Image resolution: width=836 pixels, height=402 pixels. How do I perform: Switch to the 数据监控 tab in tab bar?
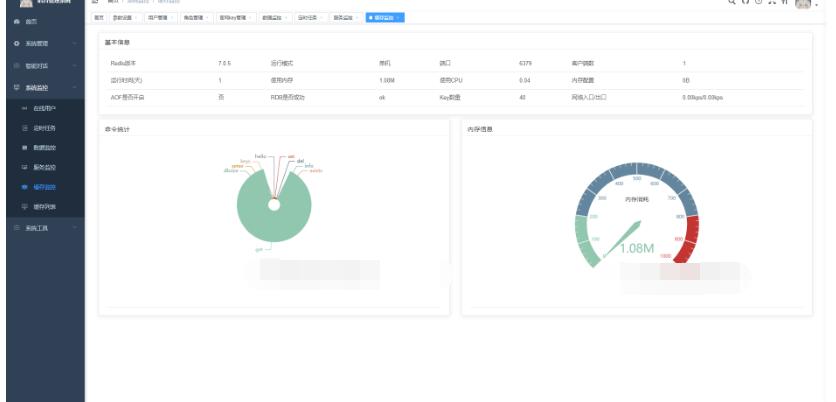point(275,18)
